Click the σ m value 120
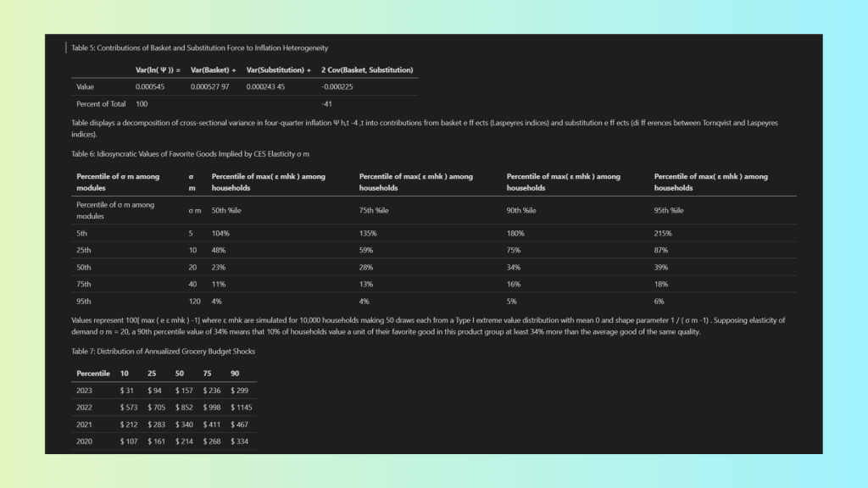The image size is (868, 488). pyautogui.click(x=194, y=301)
